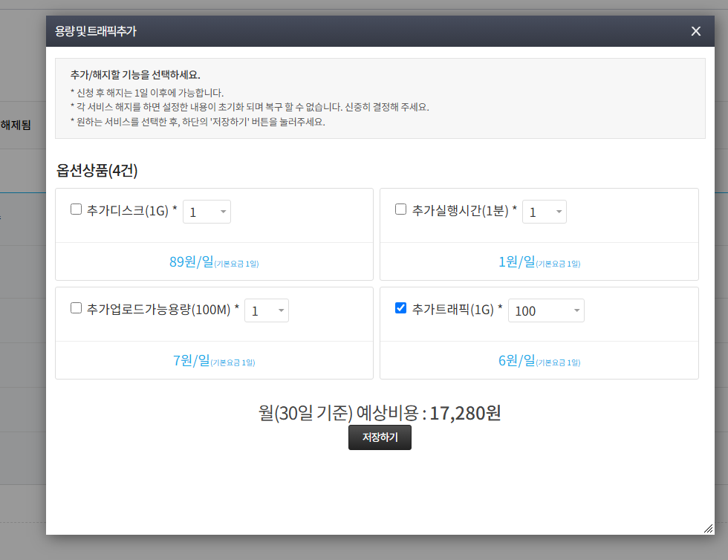Click the 추가트래픽(1G) label text
The width and height of the screenshot is (728, 560).
[453, 309]
